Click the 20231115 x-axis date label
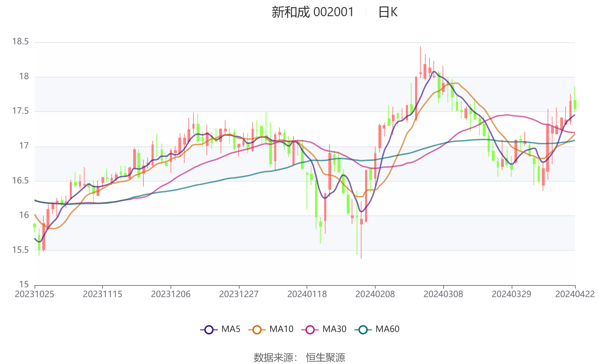599x364 pixels. click(x=103, y=294)
